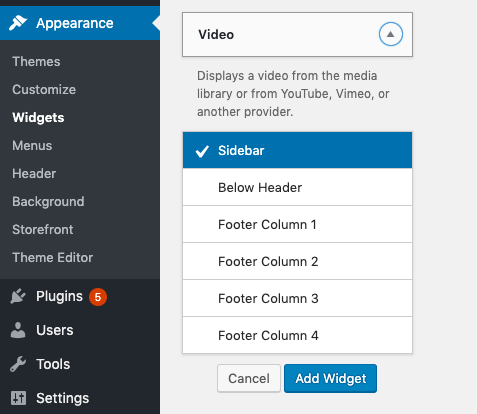Click the Plugins plug icon
The width and height of the screenshot is (477, 414).
(x=18, y=296)
